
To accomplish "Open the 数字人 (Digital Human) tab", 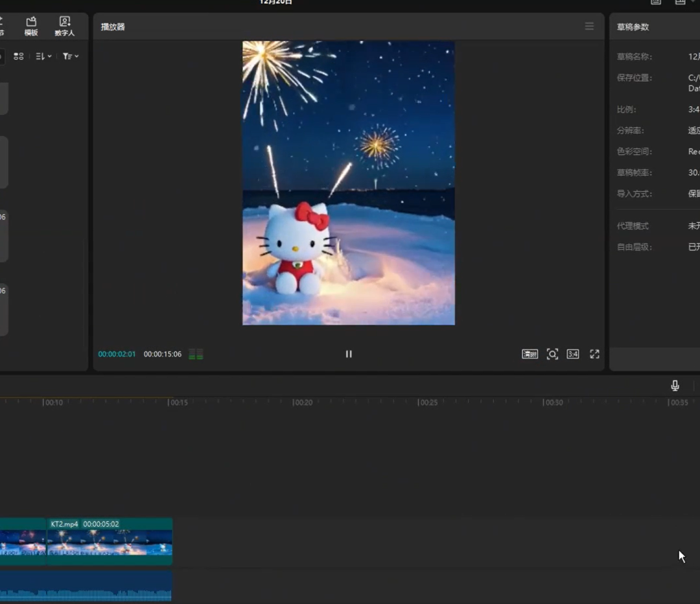I will click(x=65, y=26).
